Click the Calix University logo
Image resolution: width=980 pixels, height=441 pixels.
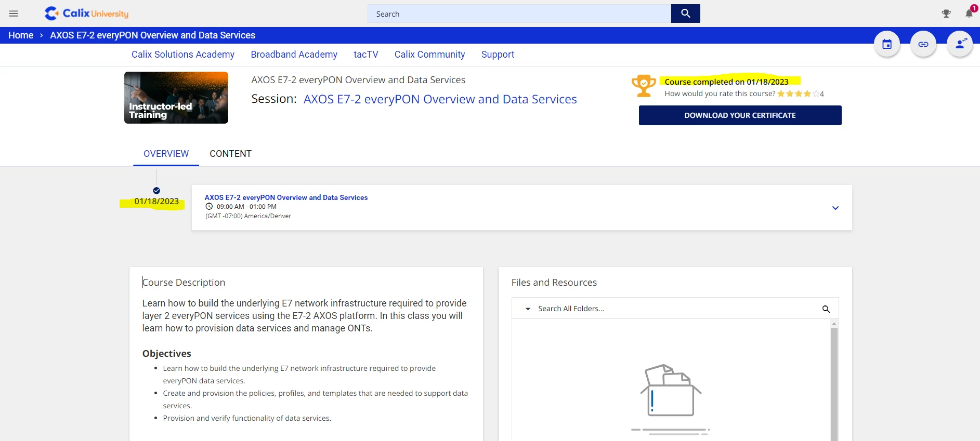click(x=86, y=14)
